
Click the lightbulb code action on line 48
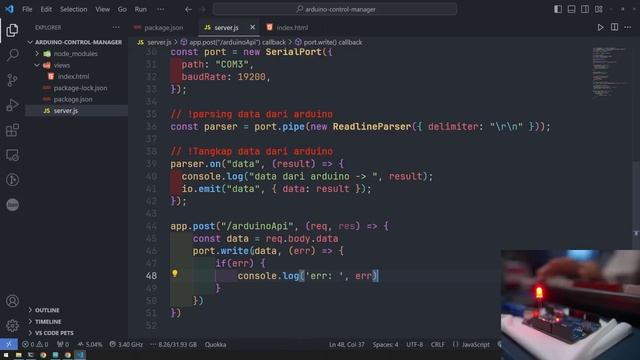click(175, 273)
